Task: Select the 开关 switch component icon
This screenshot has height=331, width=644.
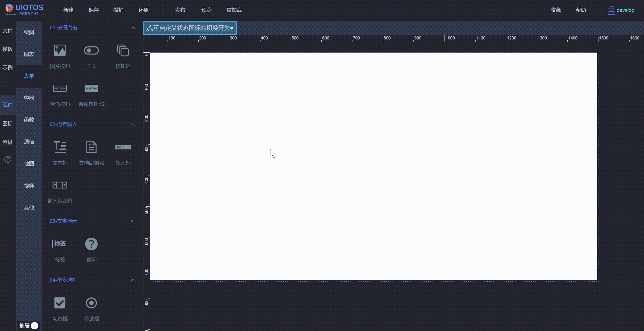Action: pos(91,50)
